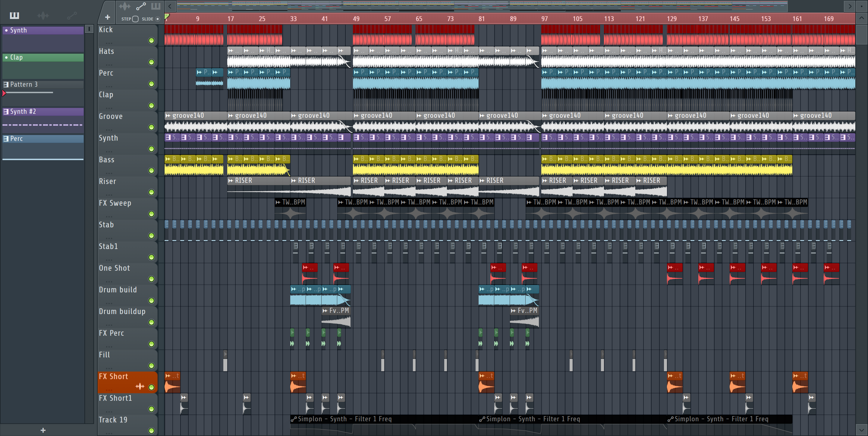The image size is (868, 436).
Task: Open first groove140 clip menu
Action: [168, 116]
